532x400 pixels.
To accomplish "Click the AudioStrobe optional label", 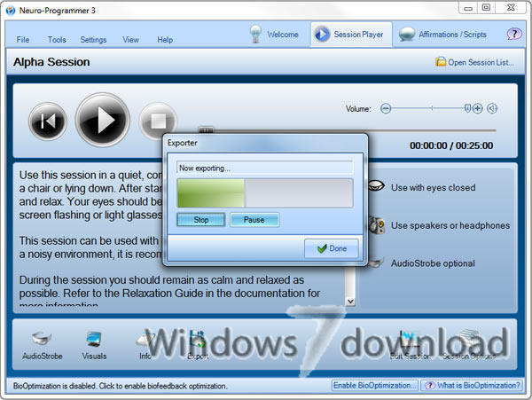I will point(433,263).
